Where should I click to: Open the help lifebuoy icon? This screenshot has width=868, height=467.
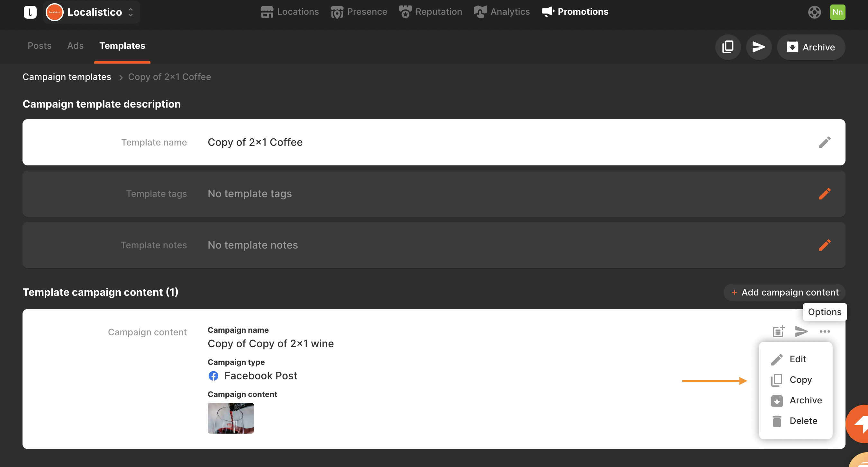tap(814, 12)
